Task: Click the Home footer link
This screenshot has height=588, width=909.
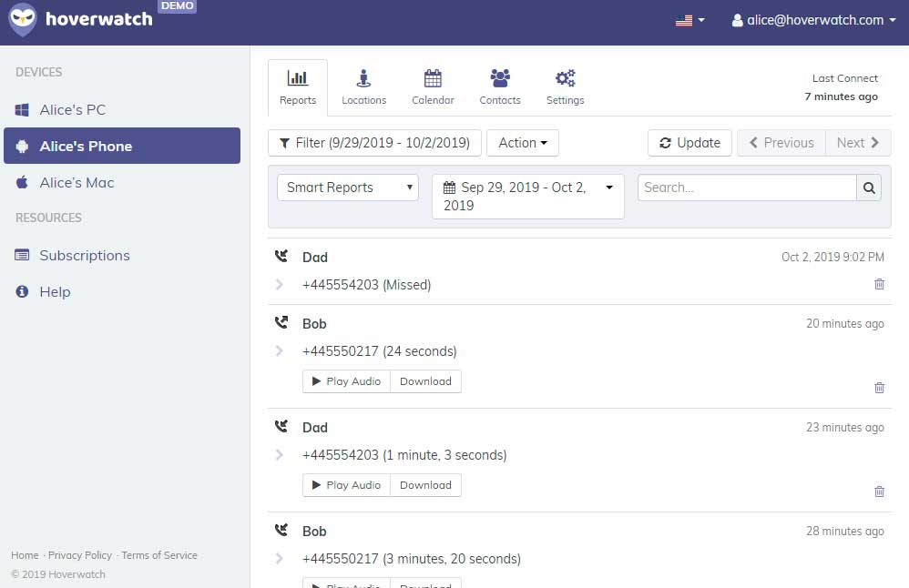Action: pos(25,555)
